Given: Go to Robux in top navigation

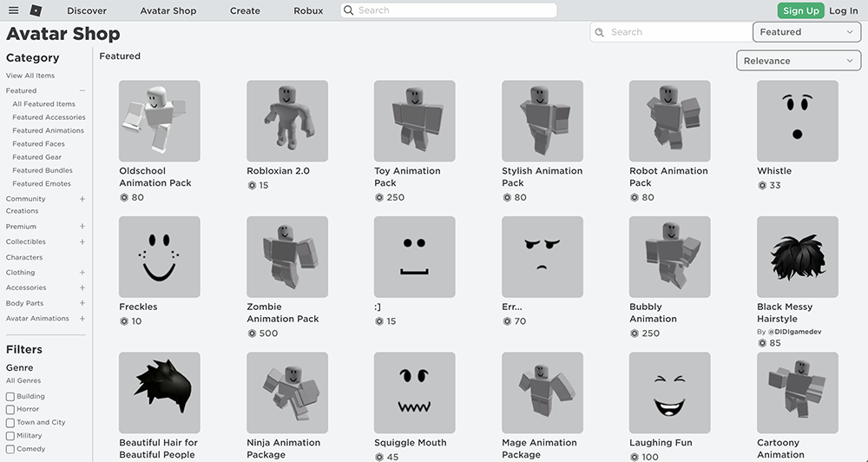Looking at the screenshot, I should [308, 10].
